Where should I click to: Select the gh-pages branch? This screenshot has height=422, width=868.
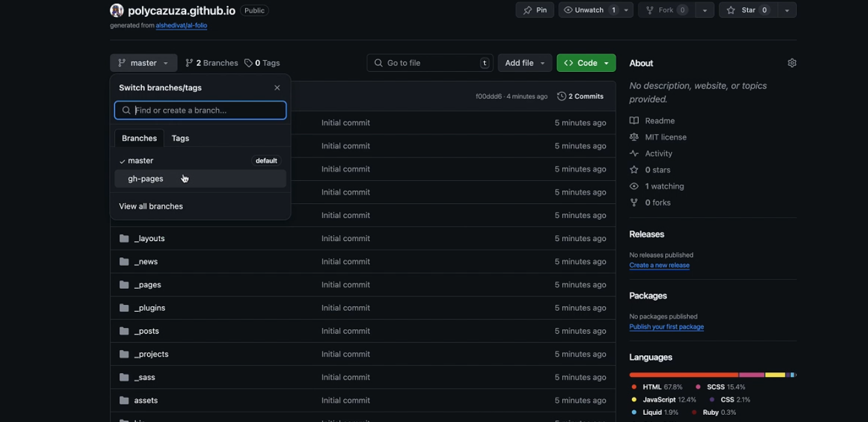[200, 178]
